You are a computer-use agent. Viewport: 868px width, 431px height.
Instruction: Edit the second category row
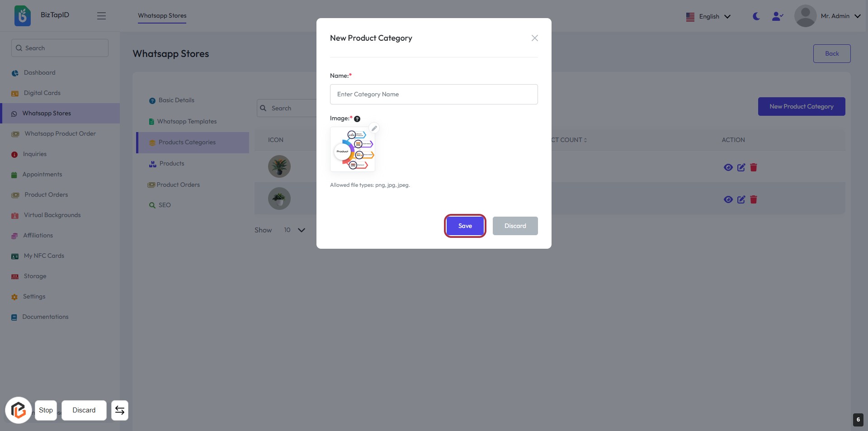741,199
